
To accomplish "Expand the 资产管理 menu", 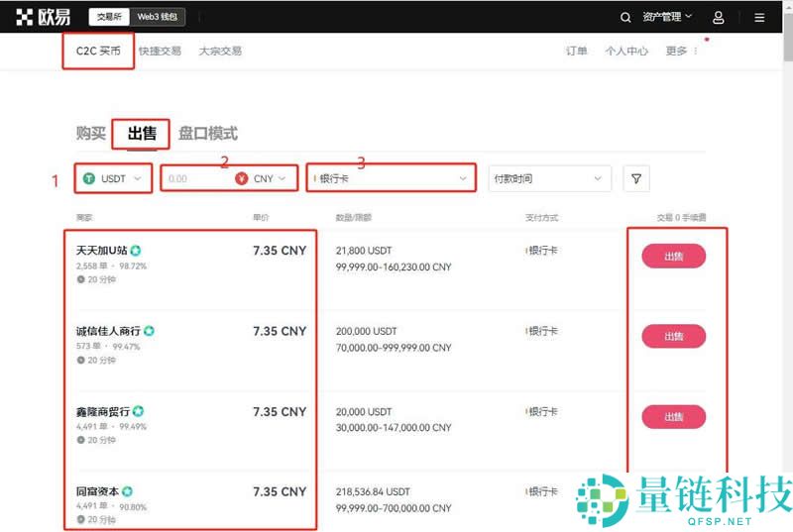I will point(666,17).
